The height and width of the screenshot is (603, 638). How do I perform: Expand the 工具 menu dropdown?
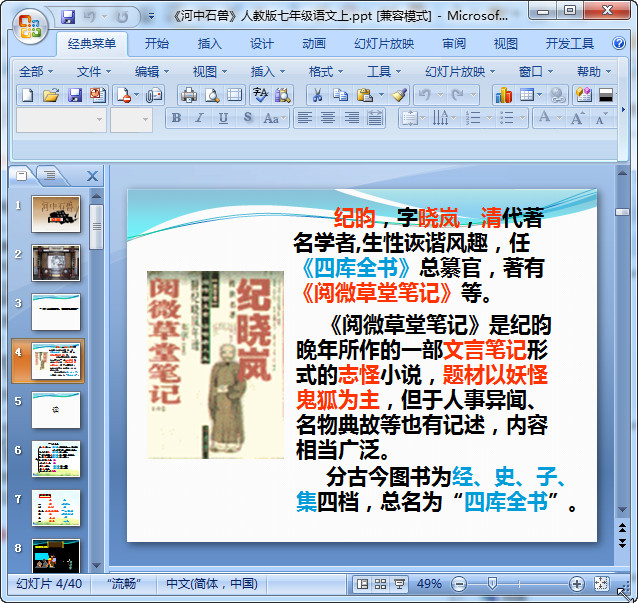[x=384, y=72]
